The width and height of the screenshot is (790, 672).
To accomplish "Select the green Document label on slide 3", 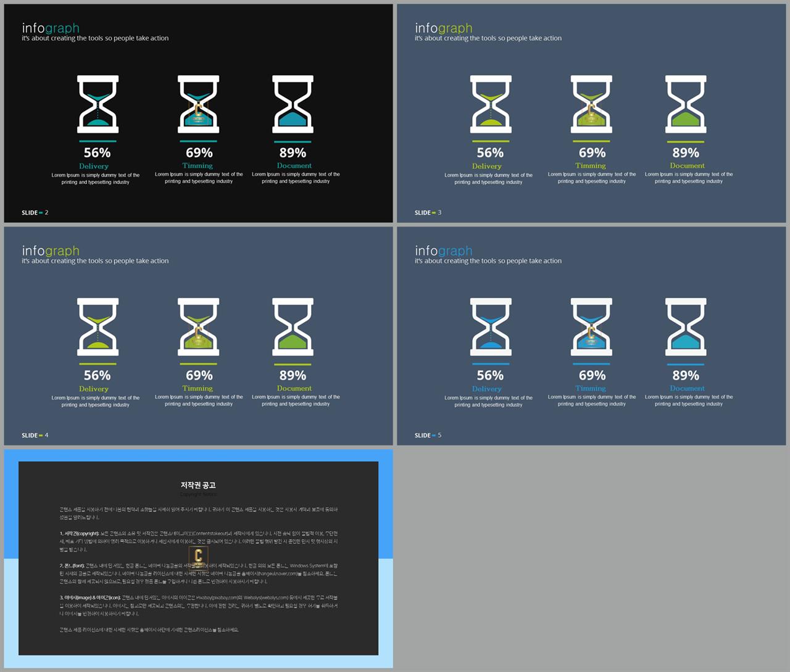I will (x=688, y=165).
